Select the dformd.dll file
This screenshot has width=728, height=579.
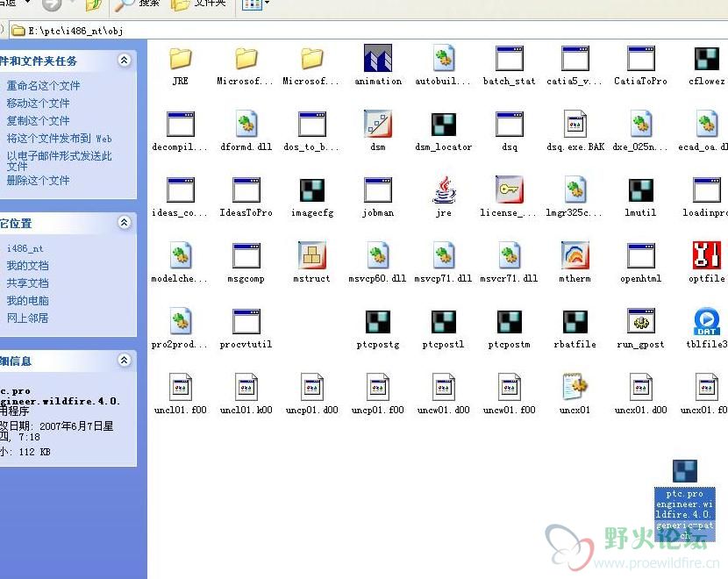point(246,124)
